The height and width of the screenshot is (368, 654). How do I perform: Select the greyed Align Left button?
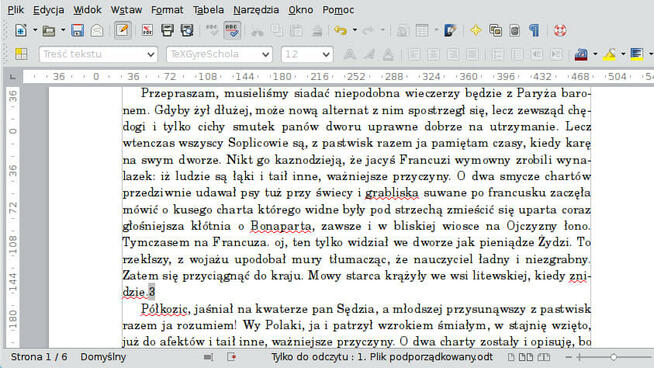click(414, 54)
